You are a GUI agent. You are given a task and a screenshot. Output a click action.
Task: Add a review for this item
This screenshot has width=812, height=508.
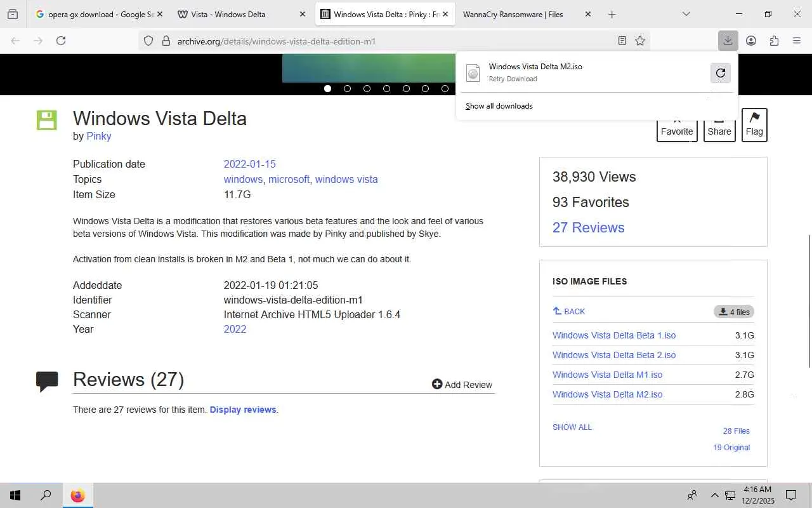click(x=462, y=384)
